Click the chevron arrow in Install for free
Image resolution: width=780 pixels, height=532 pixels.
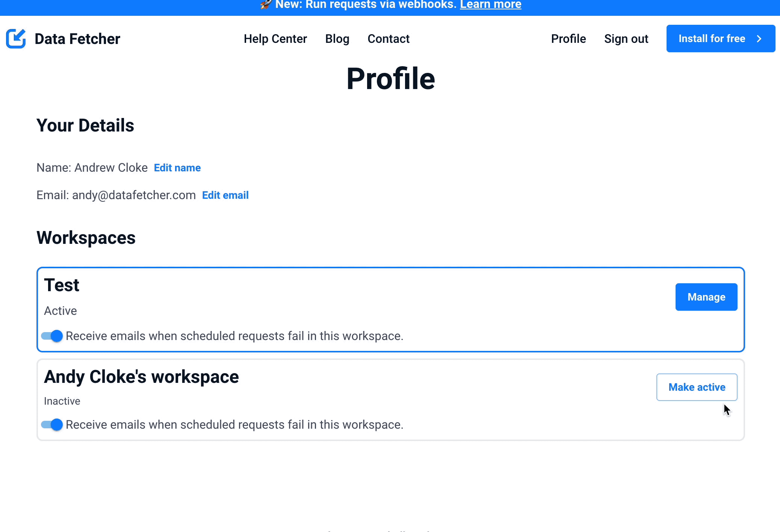point(759,39)
